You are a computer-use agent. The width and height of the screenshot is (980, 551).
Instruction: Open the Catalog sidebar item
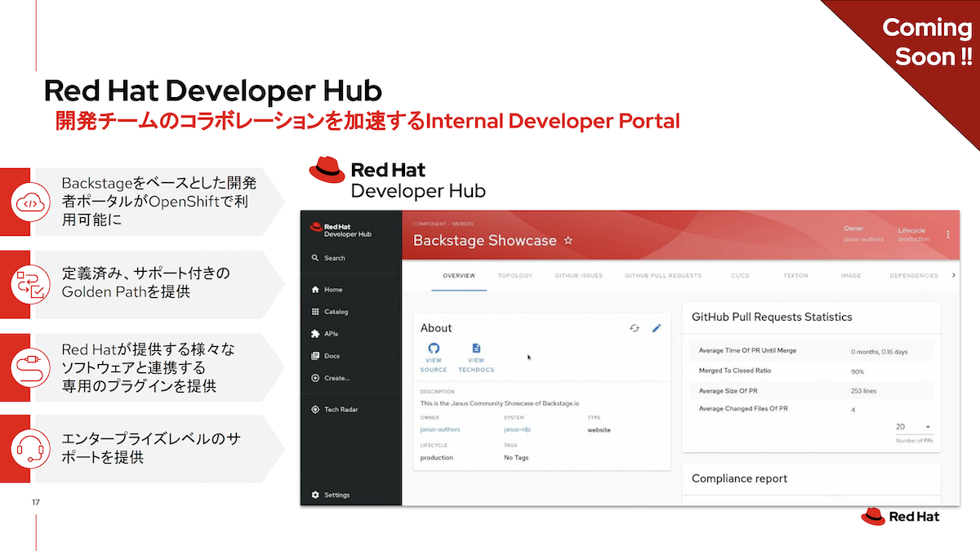(x=330, y=312)
